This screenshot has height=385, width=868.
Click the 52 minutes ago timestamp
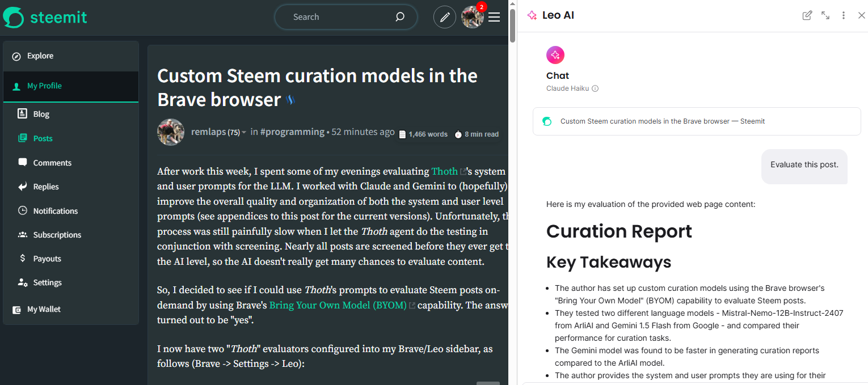363,132
